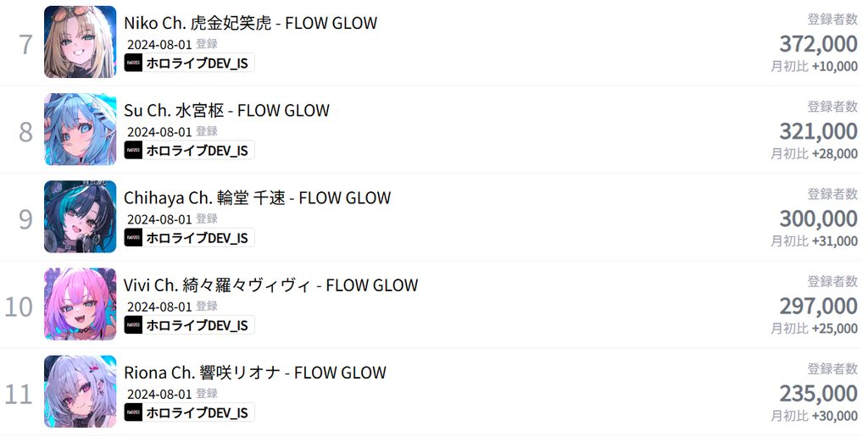This screenshot has height=437, width=868.
Task: Click ホロライブDEV_IS tag under Su Ch.
Action: (189, 150)
